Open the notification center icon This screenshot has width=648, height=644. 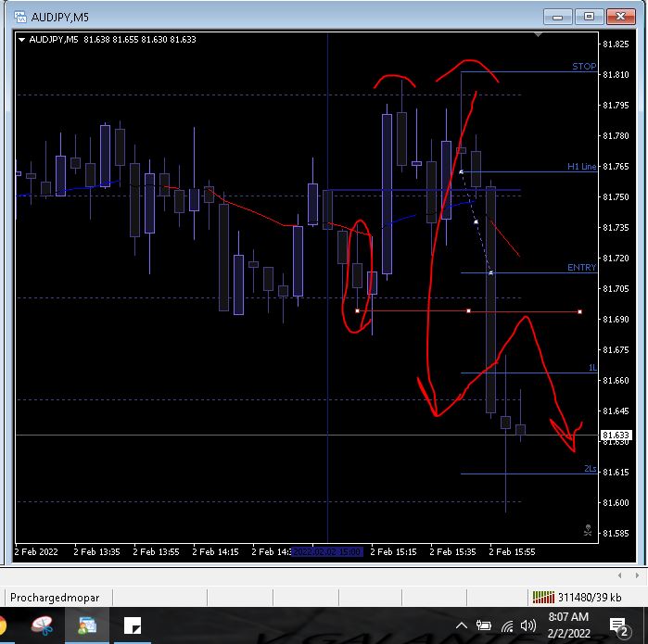[619, 626]
